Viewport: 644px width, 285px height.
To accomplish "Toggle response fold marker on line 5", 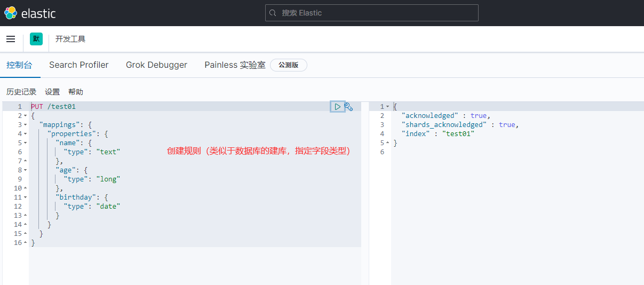I will coord(388,143).
